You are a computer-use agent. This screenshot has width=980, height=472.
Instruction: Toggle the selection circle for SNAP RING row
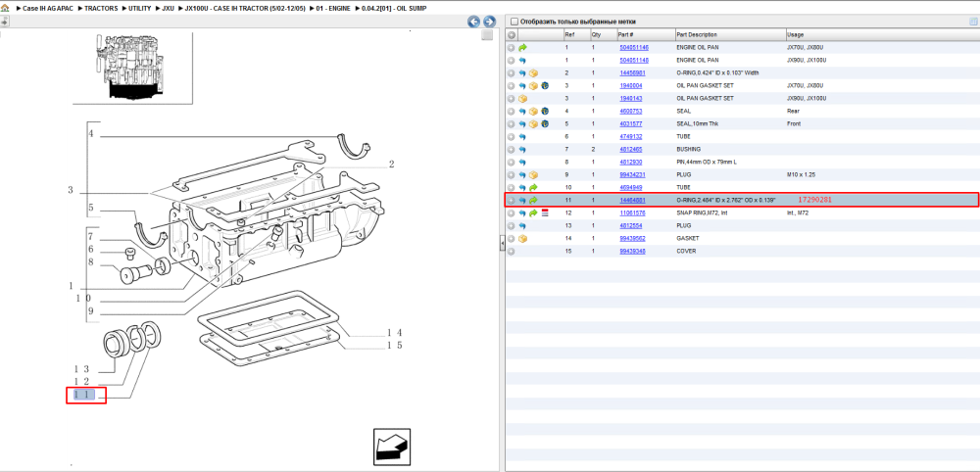(512, 212)
